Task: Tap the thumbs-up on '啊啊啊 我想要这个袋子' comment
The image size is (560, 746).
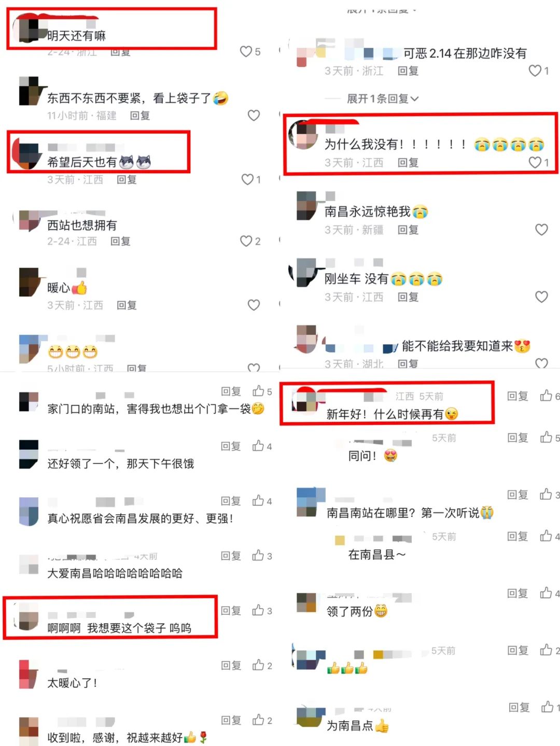Action: coord(258,611)
